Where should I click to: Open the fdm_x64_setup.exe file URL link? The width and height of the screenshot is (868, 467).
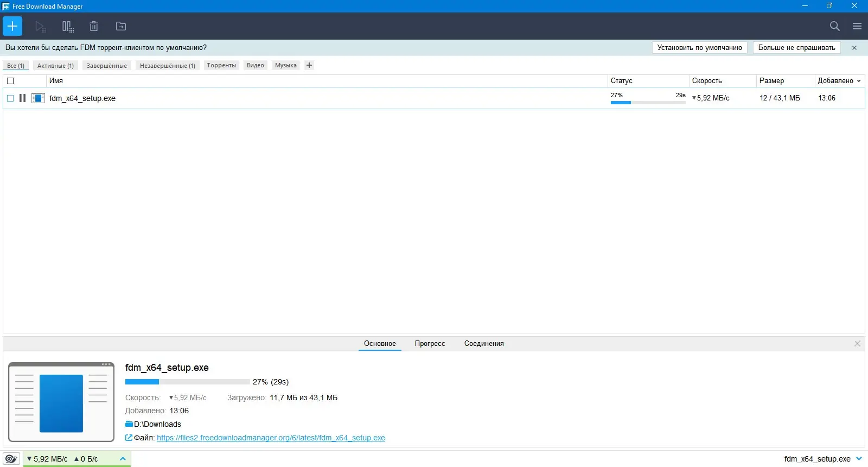click(x=271, y=438)
